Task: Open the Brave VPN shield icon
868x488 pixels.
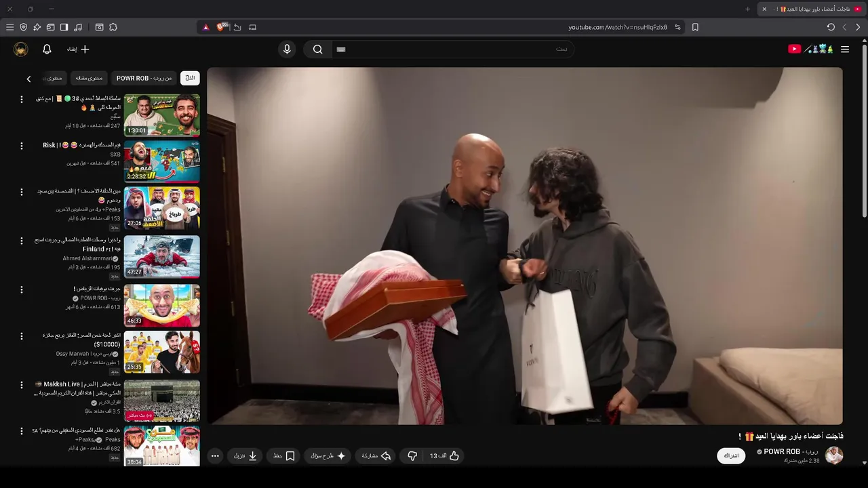Action: click(x=23, y=27)
